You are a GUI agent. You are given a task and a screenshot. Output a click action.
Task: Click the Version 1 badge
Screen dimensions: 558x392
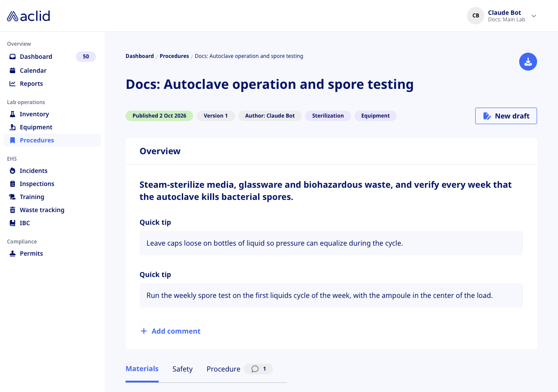point(216,116)
